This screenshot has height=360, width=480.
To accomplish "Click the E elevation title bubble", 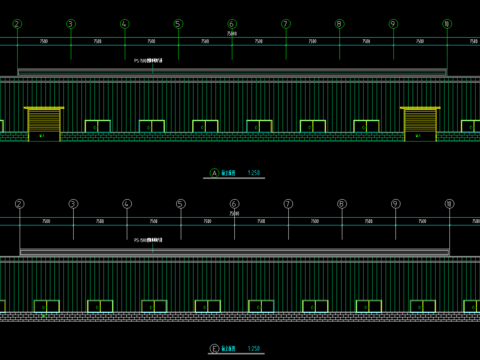I will 214,349.
